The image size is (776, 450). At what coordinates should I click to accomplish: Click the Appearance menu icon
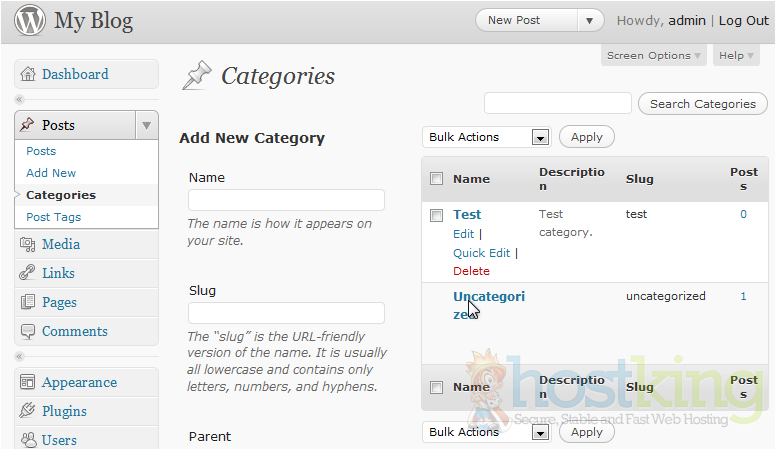pyautogui.click(x=27, y=383)
